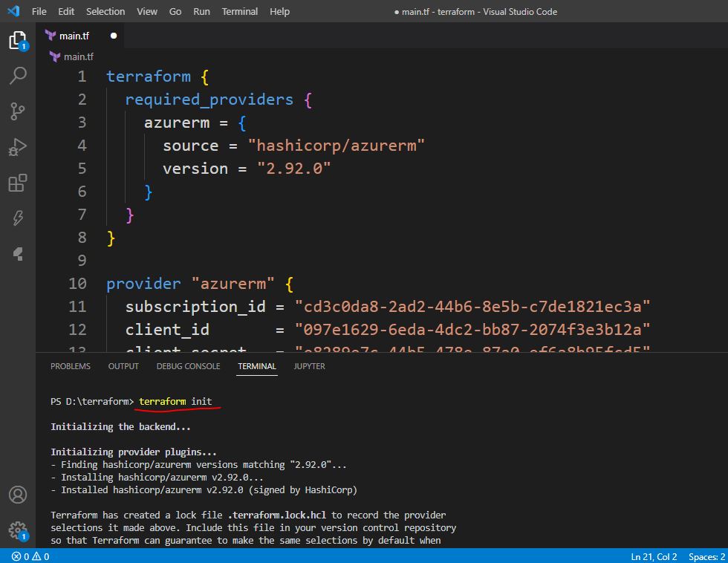Open the Extensions view
The image size is (728, 563).
(x=18, y=183)
